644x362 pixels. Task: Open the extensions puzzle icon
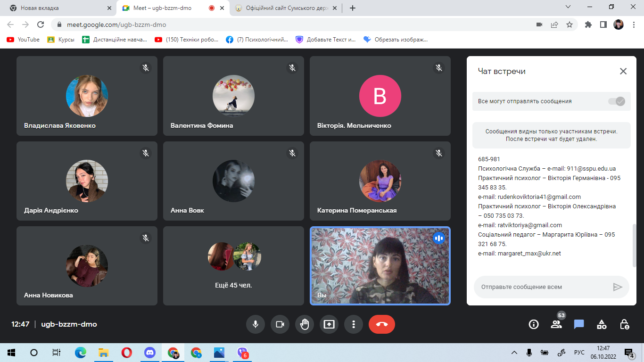[x=588, y=25]
